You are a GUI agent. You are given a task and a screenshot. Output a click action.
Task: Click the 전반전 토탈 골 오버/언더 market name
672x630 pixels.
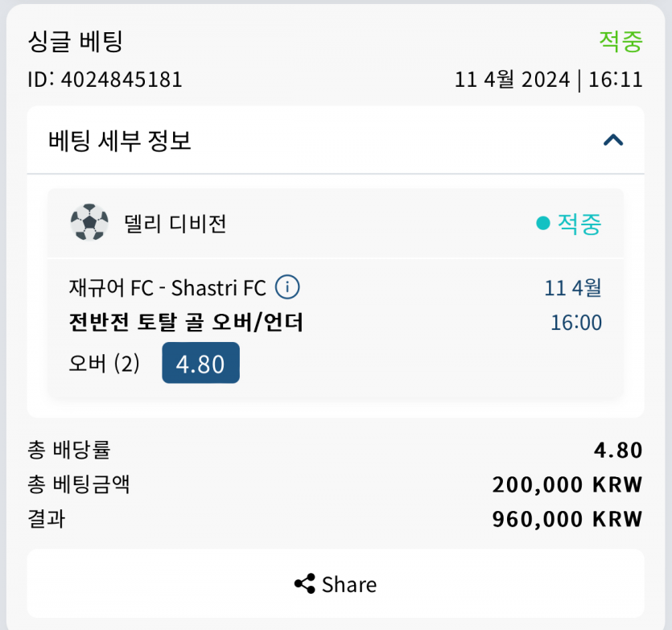[x=187, y=323]
